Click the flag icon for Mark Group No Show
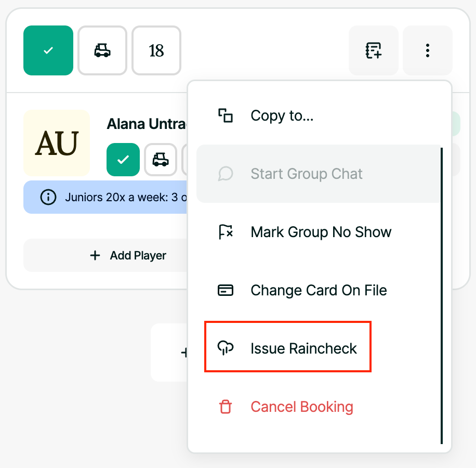This screenshot has height=468, width=476. point(226,232)
